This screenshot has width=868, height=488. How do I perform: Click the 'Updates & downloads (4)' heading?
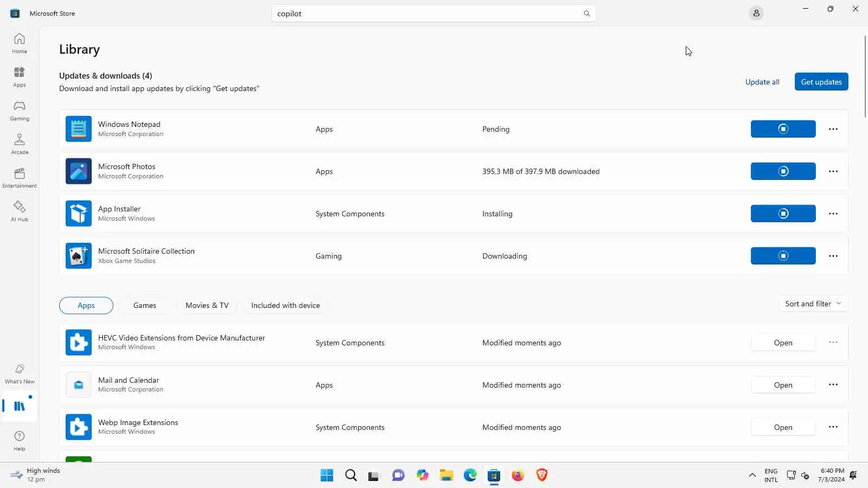[x=105, y=76]
